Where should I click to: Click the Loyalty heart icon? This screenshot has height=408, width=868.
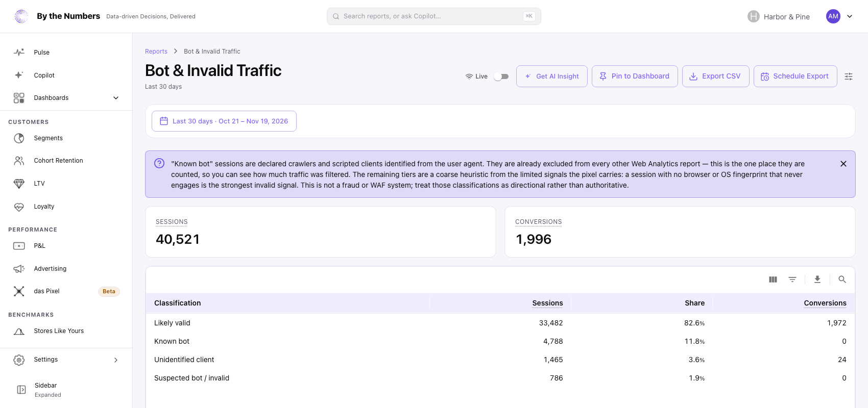point(19,207)
